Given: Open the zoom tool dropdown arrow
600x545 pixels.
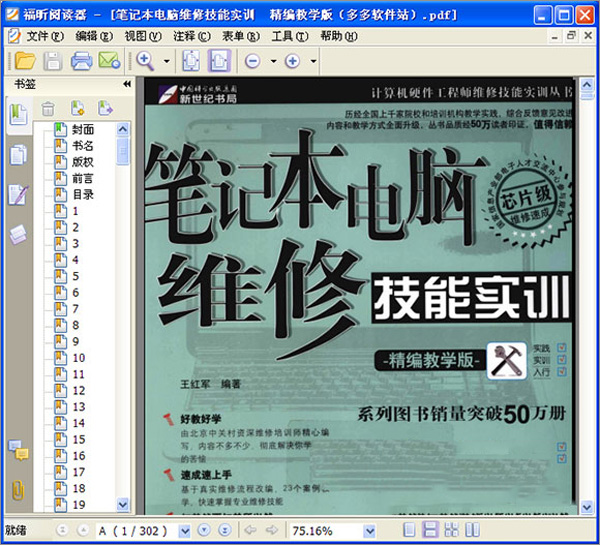Looking at the screenshot, I should [166, 61].
